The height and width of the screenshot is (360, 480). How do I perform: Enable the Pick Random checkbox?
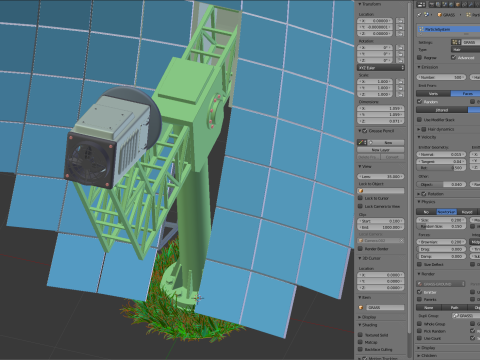[x=420, y=331]
